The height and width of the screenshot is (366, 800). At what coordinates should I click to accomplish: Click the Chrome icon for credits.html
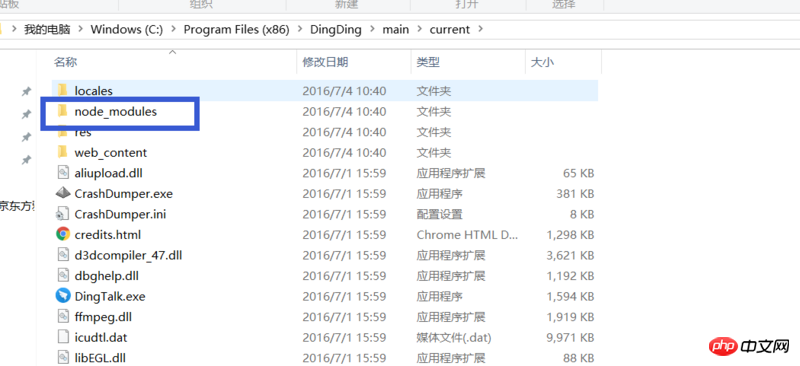coord(63,234)
